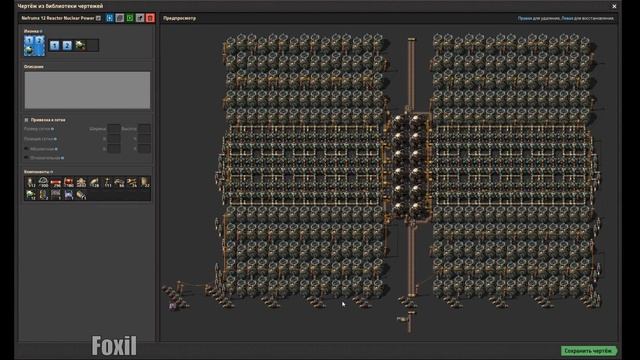Click the Компоненты section label

click(36, 172)
